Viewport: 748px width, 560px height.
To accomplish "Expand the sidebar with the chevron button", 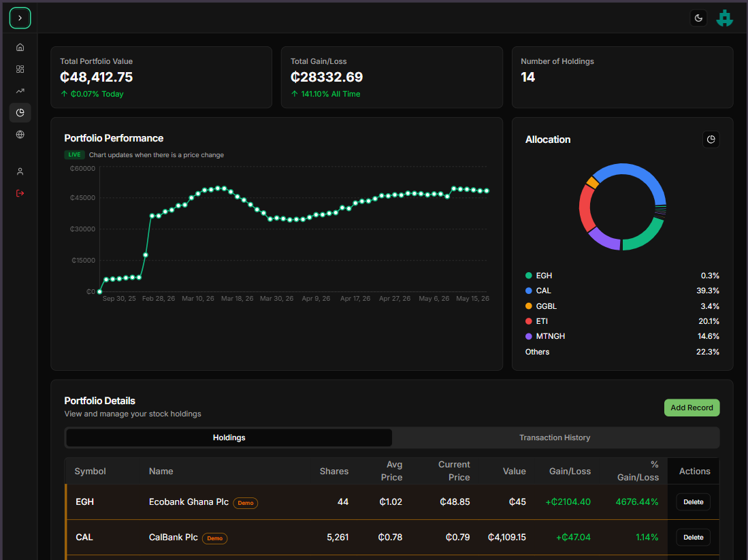I will coord(20,18).
